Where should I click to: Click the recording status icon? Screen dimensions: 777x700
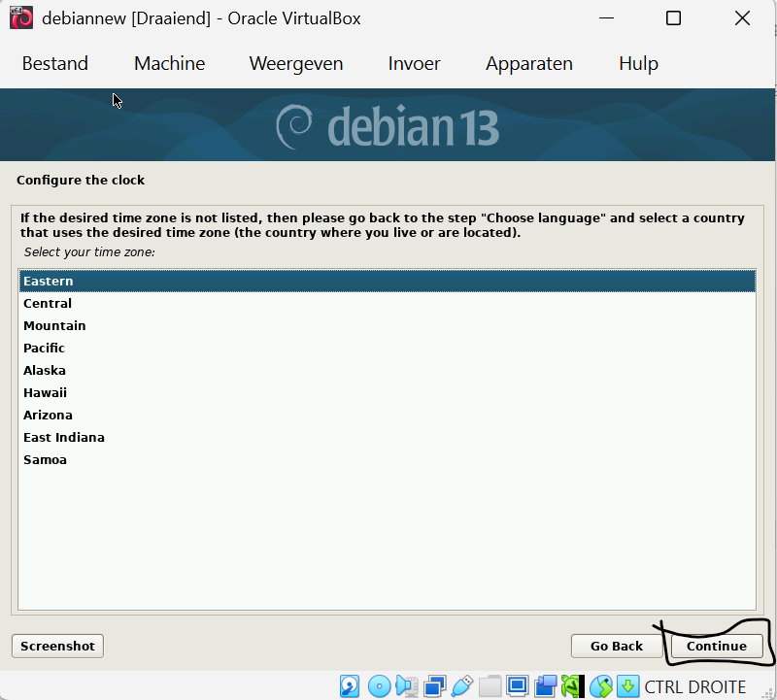(x=546, y=686)
